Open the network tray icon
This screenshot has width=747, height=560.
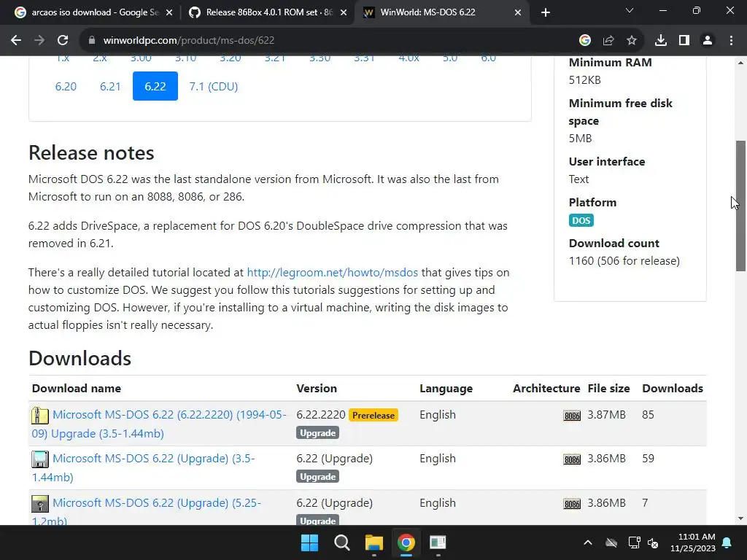click(x=634, y=542)
